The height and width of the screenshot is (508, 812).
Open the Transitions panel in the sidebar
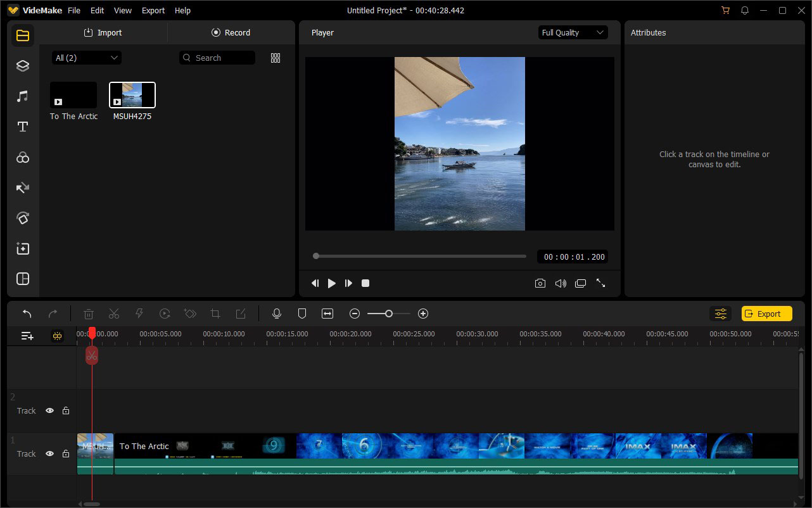pyautogui.click(x=22, y=187)
